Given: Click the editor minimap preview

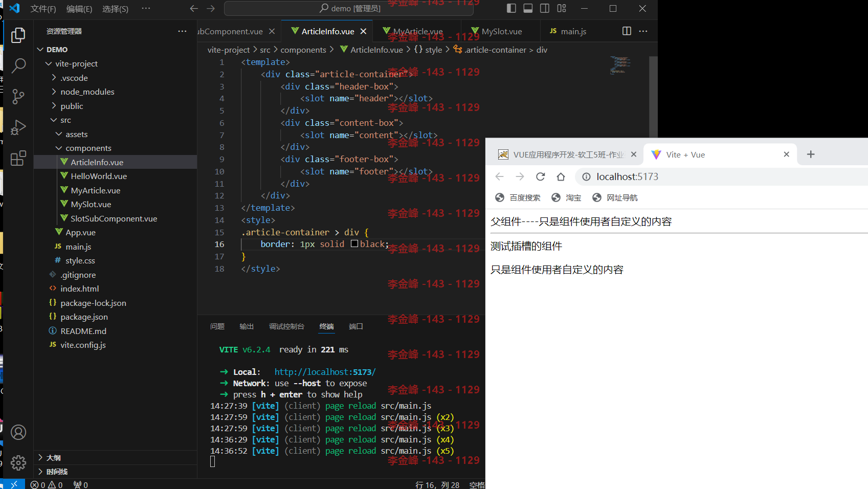Looking at the screenshot, I should [620, 65].
